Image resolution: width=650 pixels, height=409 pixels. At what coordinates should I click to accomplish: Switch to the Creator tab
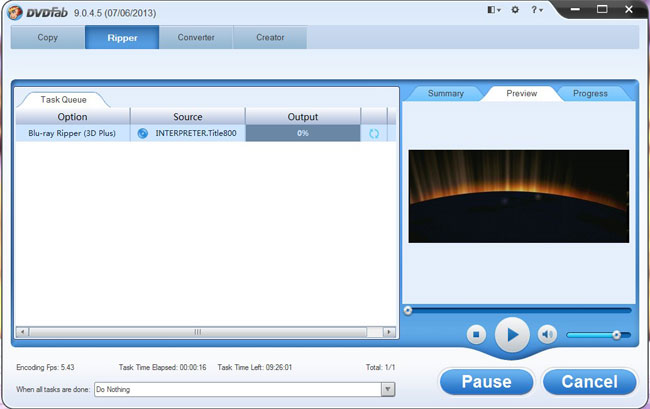(270, 37)
